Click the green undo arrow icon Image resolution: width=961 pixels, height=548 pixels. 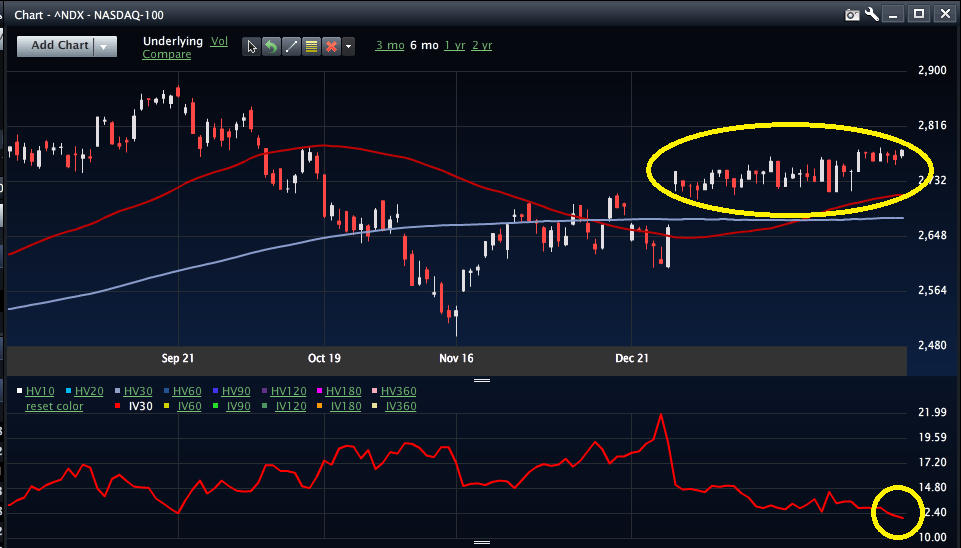271,46
